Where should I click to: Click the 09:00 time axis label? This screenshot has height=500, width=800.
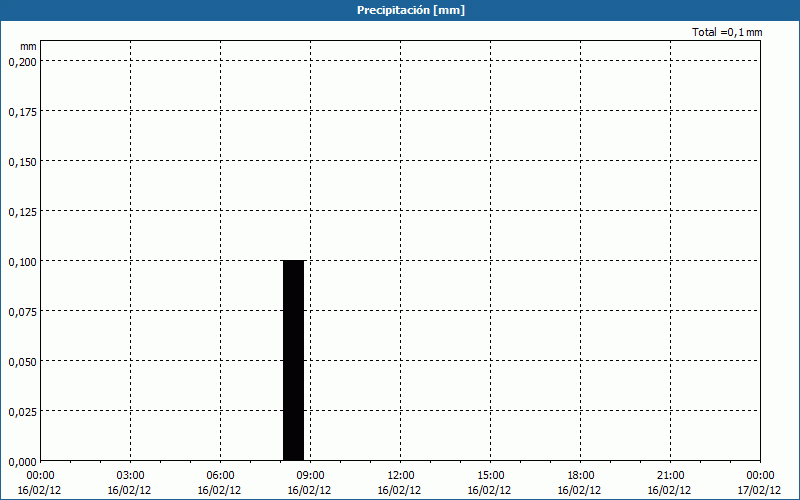310,475
